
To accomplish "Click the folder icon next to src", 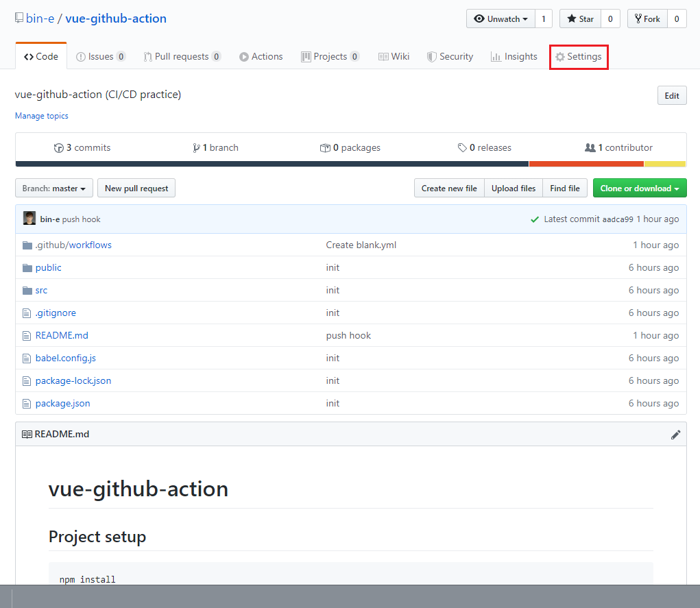I will coord(27,290).
